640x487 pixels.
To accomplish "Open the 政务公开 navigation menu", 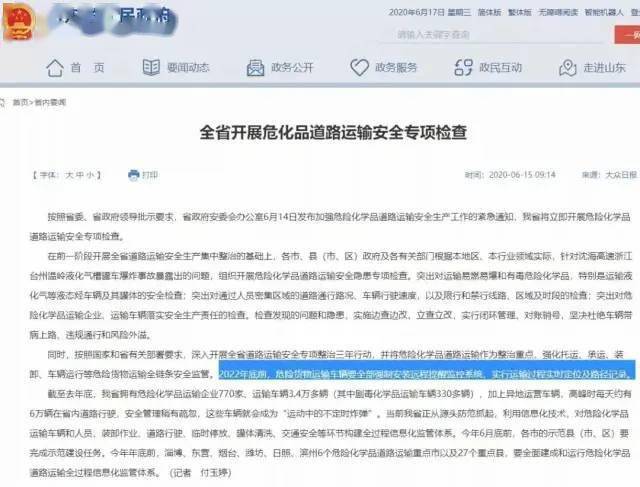I will tap(292, 68).
